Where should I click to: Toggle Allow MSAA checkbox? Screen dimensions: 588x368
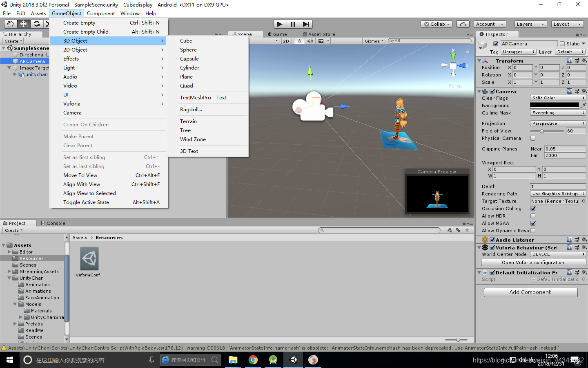pos(533,223)
